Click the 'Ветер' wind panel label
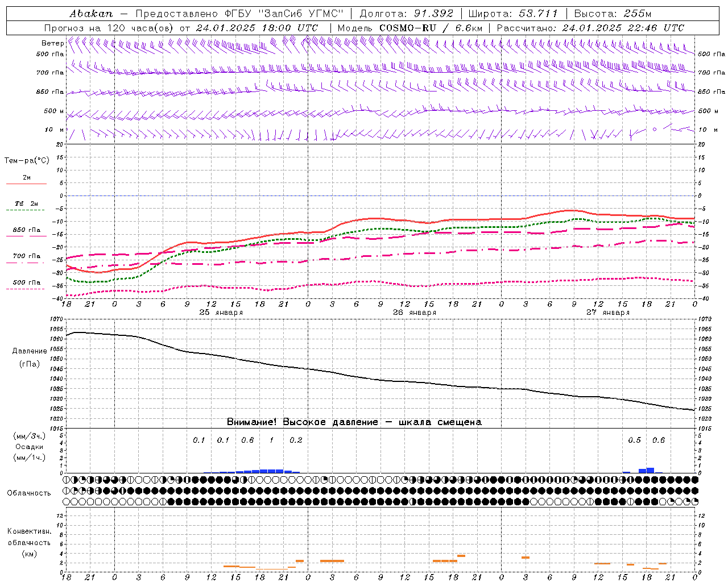Screen dimensions: 728x582 53,43
